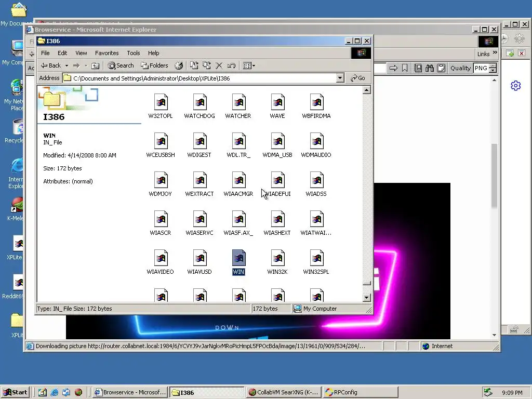532x399 pixels.
Task: Click the Browservice binoculars find icon
Action: point(430,68)
